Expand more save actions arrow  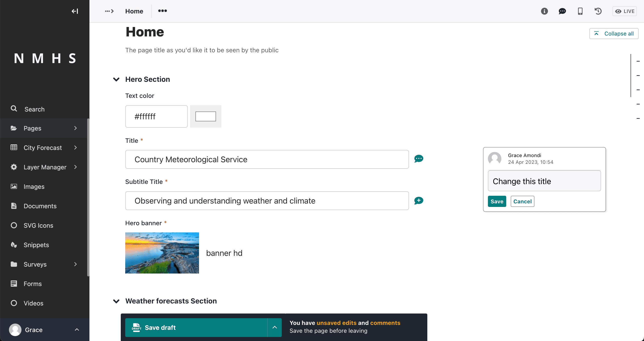pyautogui.click(x=275, y=327)
